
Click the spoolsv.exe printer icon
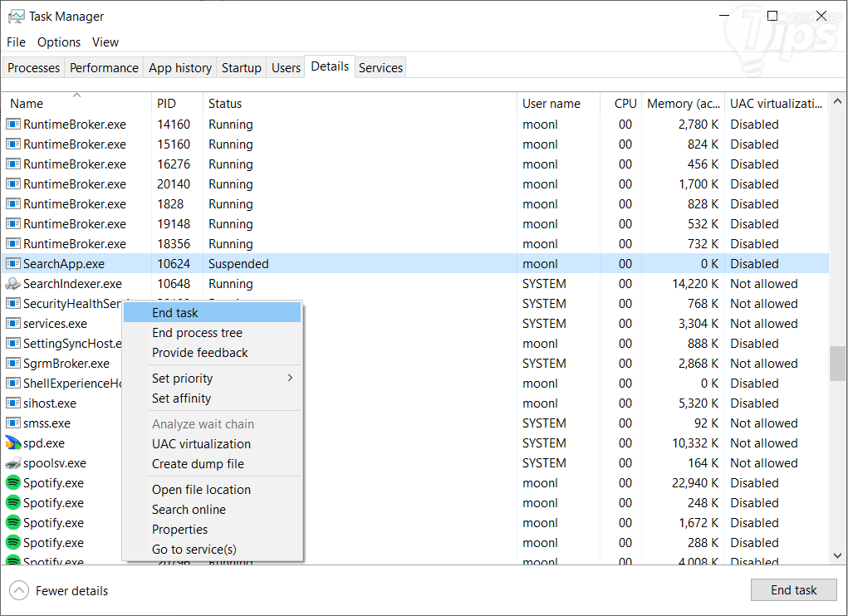click(x=13, y=463)
